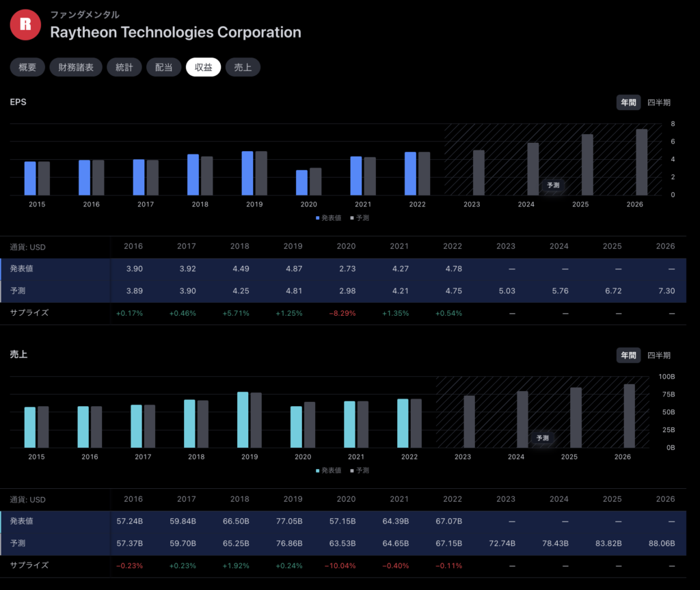Click revenue reported value 57.24B

click(129, 521)
